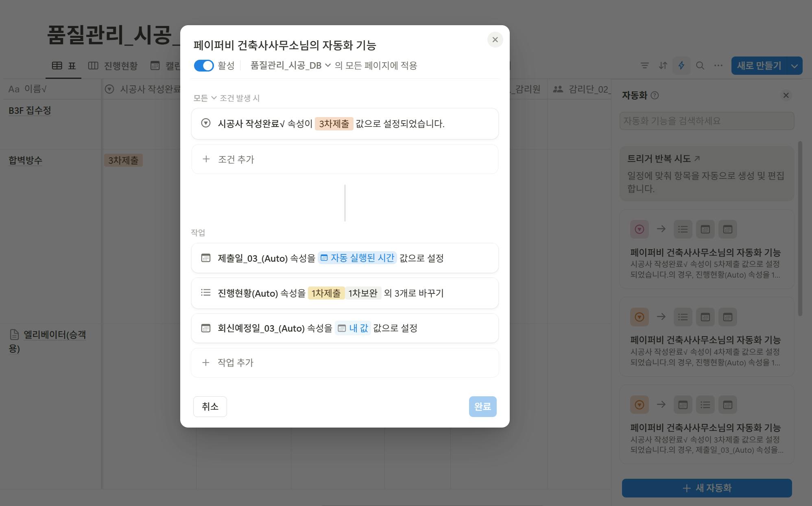This screenshot has width=812, height=506.
Task: Select the list action icon on the 3차제출 card
Action: tap(705, 405)
